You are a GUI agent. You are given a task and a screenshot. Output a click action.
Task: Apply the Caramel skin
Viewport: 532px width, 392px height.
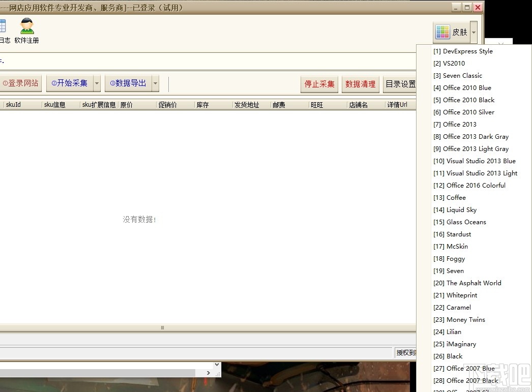(452, 308)
